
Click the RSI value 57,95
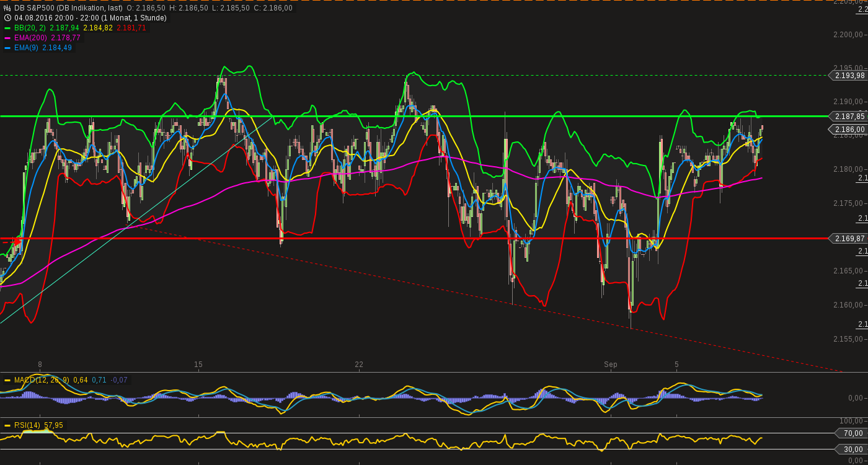53,425
